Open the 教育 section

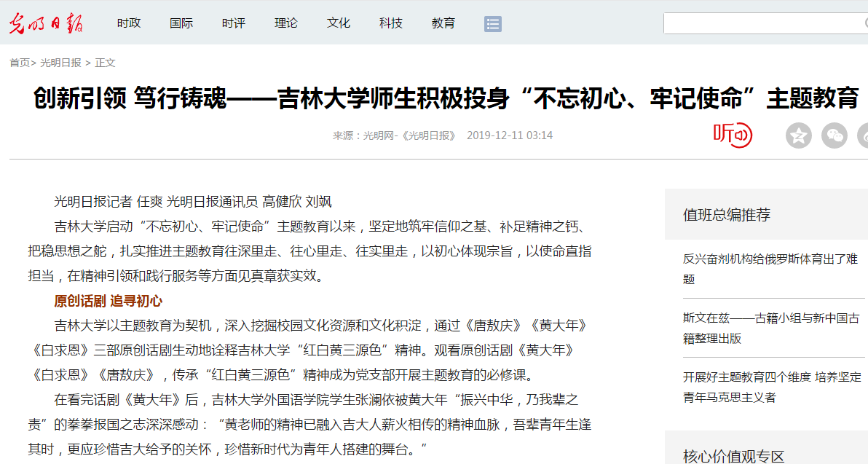click(443, 23)
